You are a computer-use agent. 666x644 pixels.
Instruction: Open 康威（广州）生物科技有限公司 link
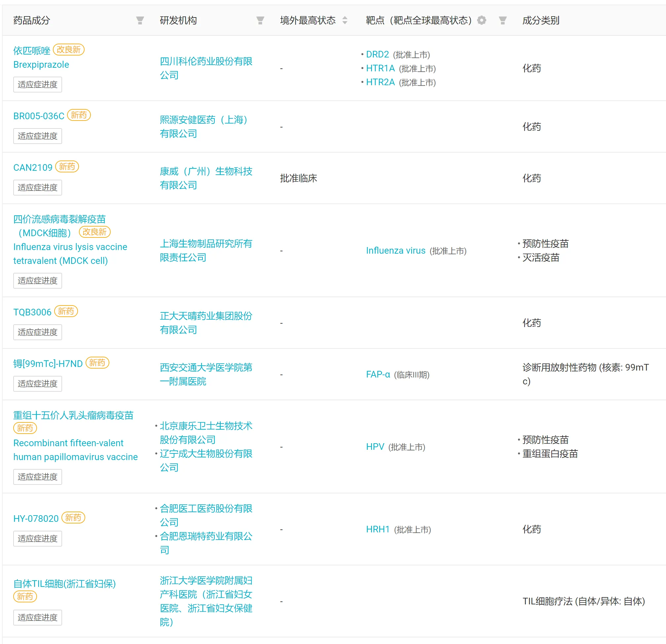click(206, 178)
